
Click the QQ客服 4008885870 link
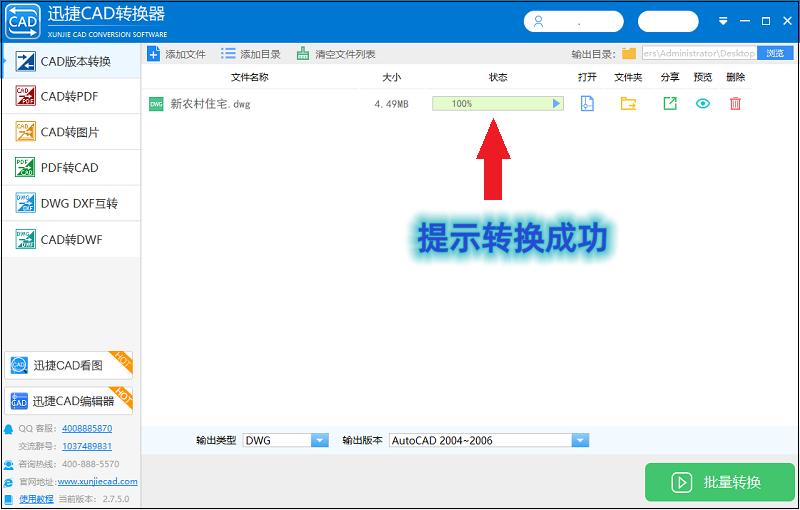[87, 428]
